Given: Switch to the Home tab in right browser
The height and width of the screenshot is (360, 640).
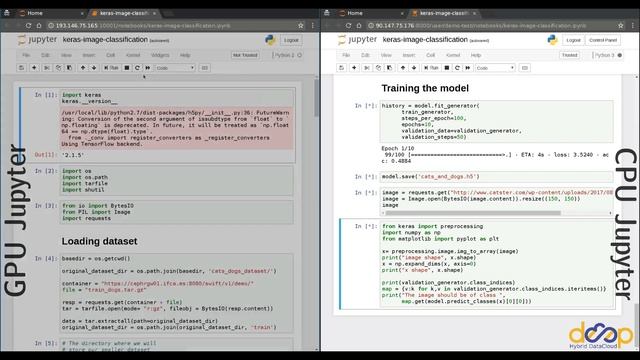Looking at the screenshot, I should coord(370,13).
